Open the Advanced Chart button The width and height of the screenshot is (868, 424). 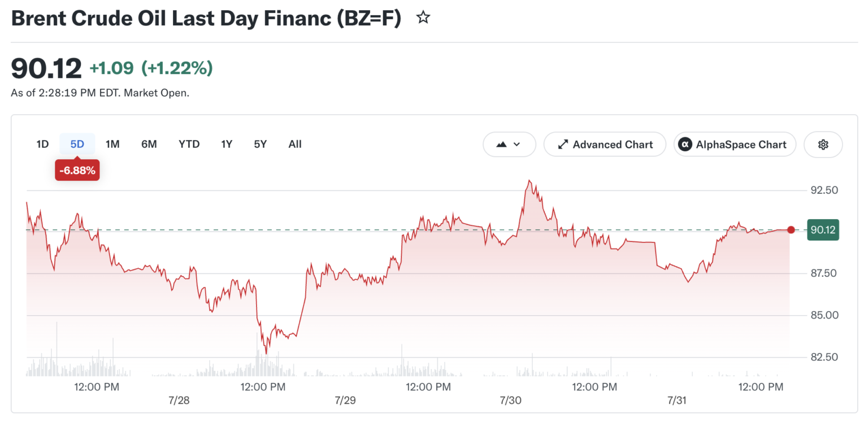coord(605,145)
